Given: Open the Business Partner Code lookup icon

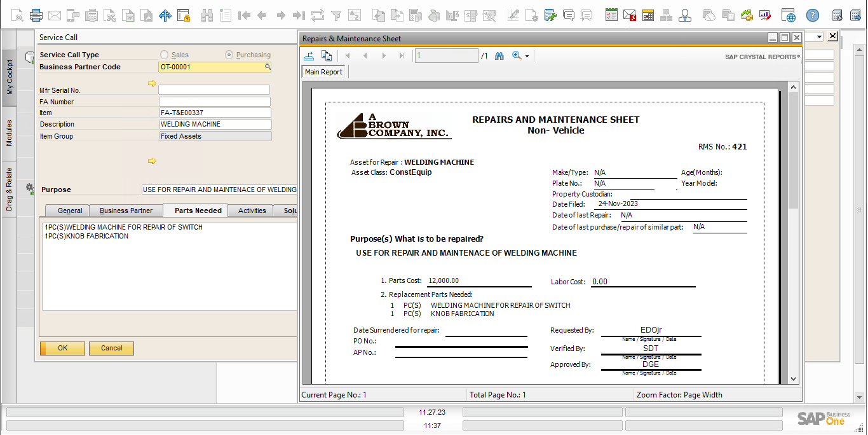Looking at the screenshot, I should pyautogui.click(x=268, y=66).
